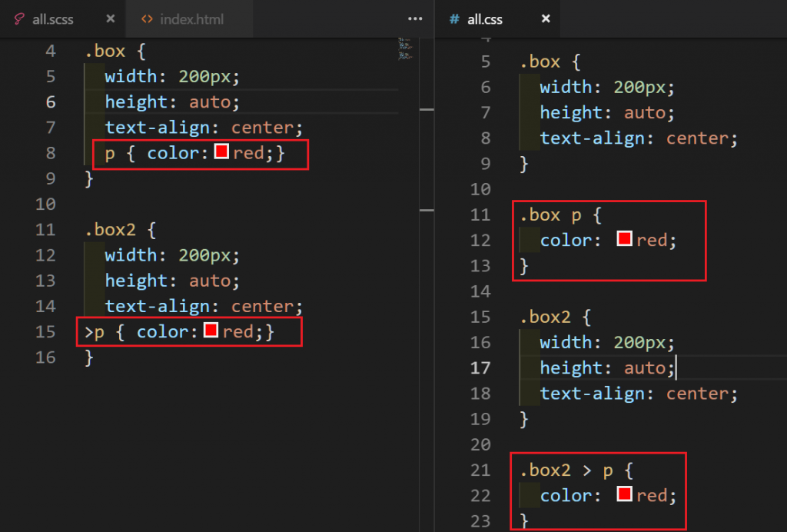This screenshot has height=532, width=787.
Task: Open red color swatch on scss line 8
Action: pyautogui.click(x=221, y=151)
